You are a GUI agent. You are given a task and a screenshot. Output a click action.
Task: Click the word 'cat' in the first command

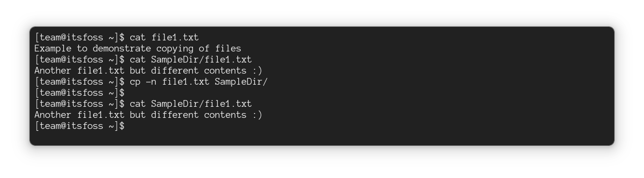pos(138,38)
